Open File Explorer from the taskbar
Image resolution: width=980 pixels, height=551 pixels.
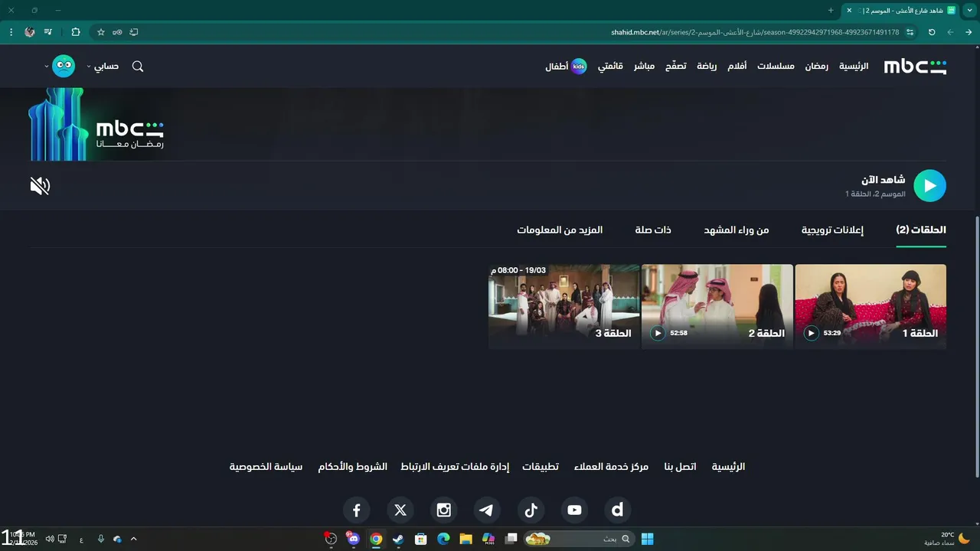[465, 539]
